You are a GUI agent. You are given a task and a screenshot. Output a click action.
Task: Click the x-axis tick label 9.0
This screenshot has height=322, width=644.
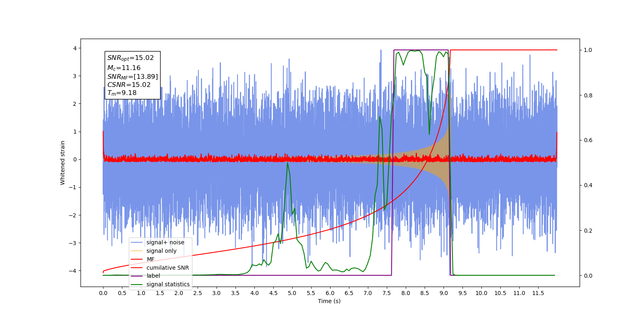pos(444,293)
